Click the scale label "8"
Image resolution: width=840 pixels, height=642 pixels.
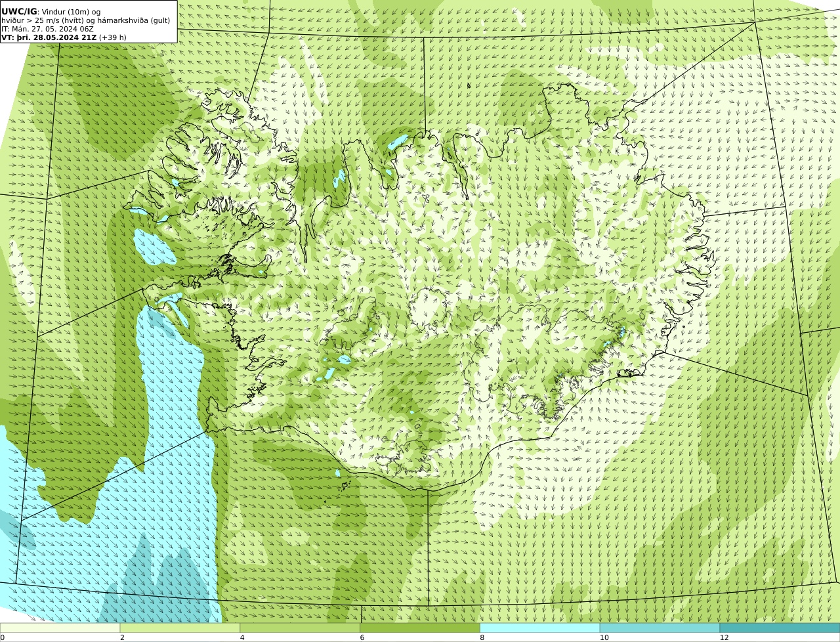click(x=482, y=637)
